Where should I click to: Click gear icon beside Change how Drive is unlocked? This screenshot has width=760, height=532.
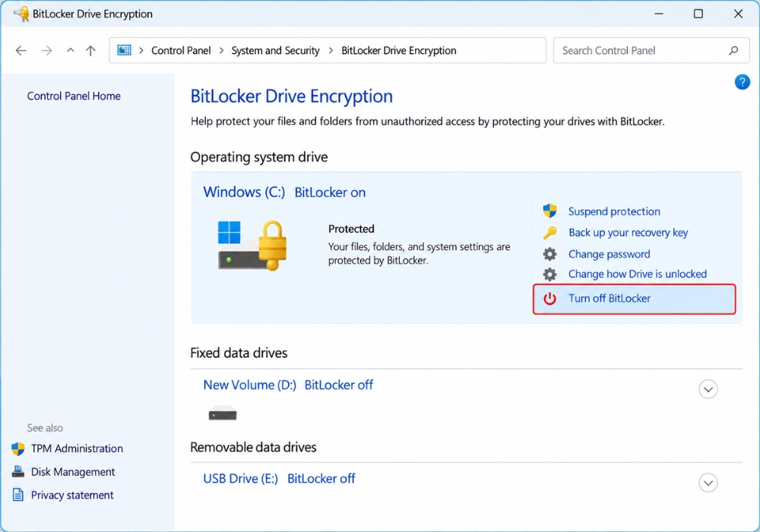(549, 274)
